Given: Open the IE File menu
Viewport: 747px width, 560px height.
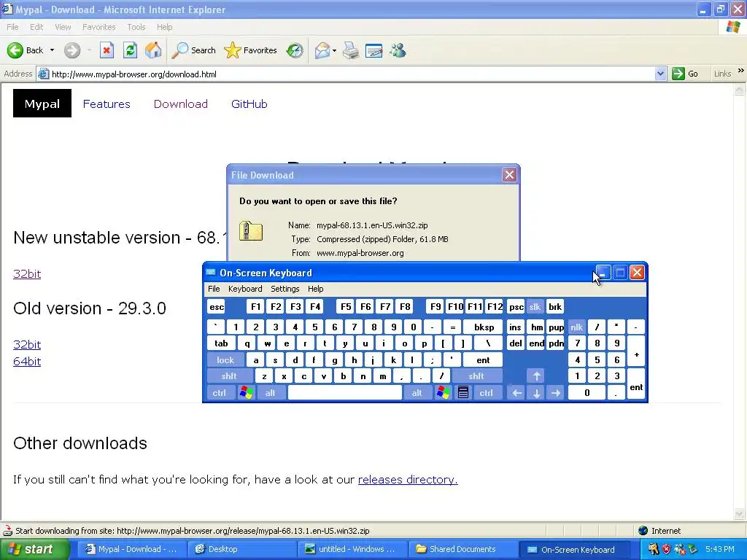Looking at the screenshot, I should (x=12, y=27).
